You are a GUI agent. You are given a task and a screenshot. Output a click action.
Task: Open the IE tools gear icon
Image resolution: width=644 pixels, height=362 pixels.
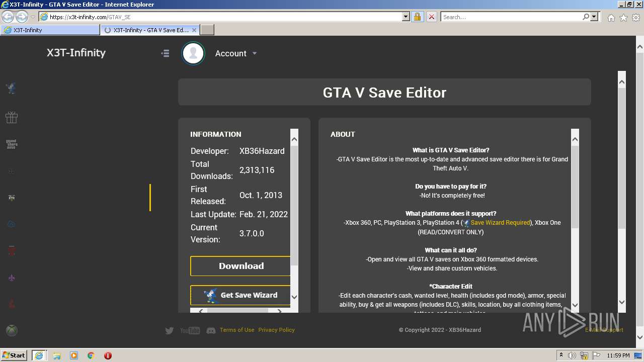(x=636, y=18)
